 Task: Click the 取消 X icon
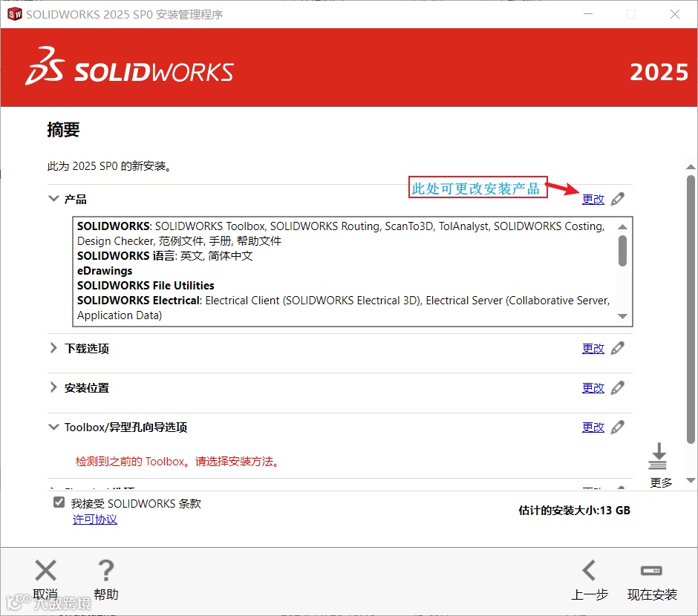45,570
